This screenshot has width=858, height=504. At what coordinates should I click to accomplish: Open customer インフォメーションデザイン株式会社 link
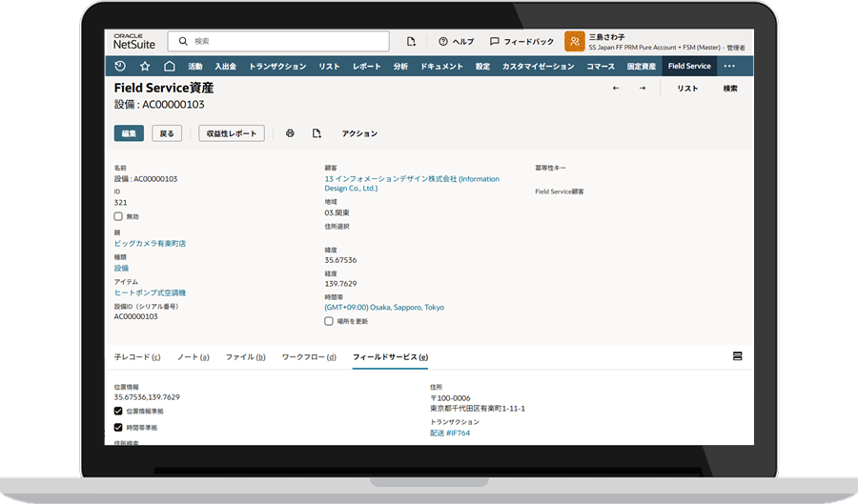412,183
